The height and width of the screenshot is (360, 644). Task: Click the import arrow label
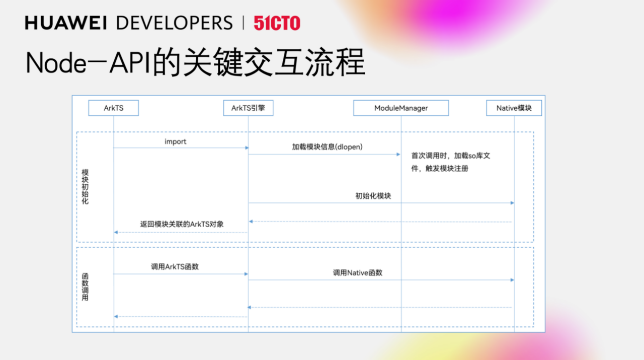[175, 141]
